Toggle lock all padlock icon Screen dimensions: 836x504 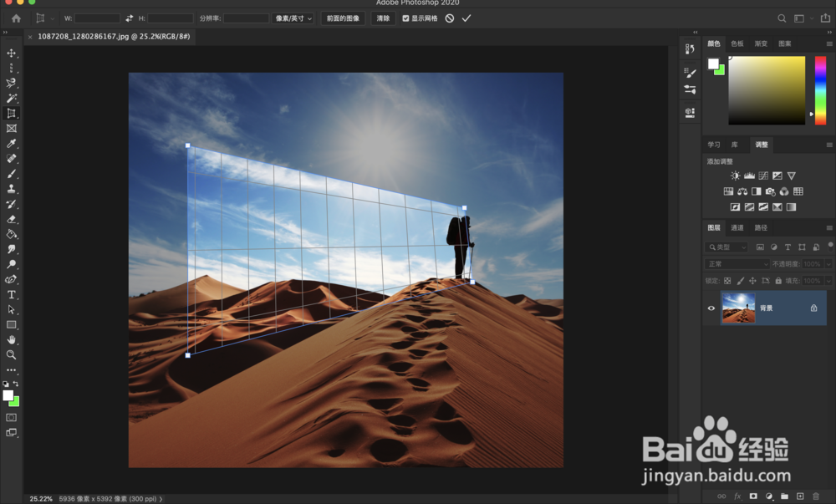[x=778, y=280]
